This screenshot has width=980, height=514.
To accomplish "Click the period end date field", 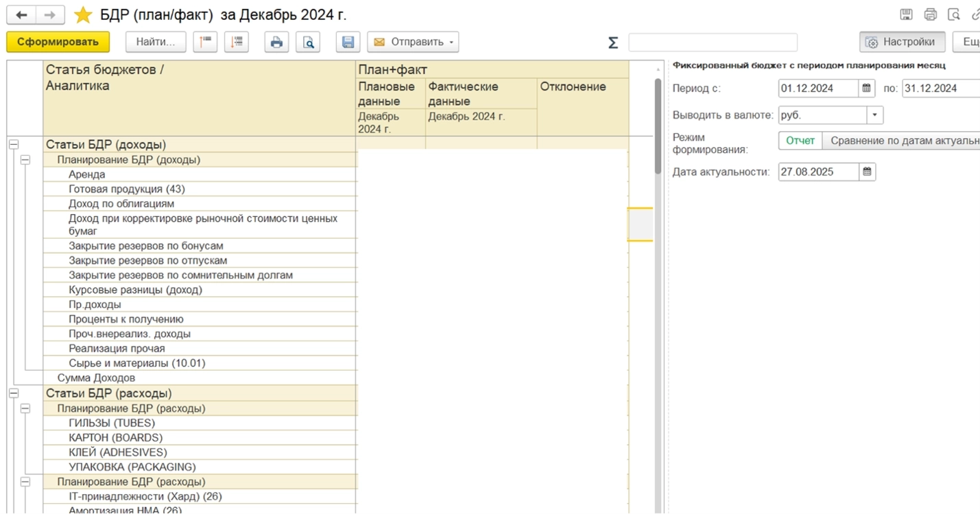I will pyautogui.click(x=941, y=88).
